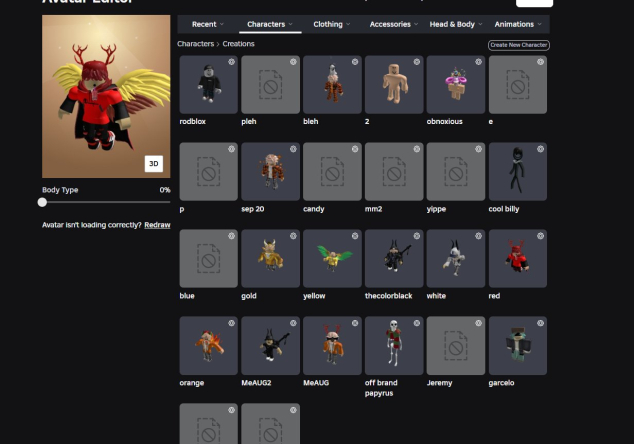Click settings gear on gold character
The height and width of the screenshot is (444, 634).
coord(293,236)
